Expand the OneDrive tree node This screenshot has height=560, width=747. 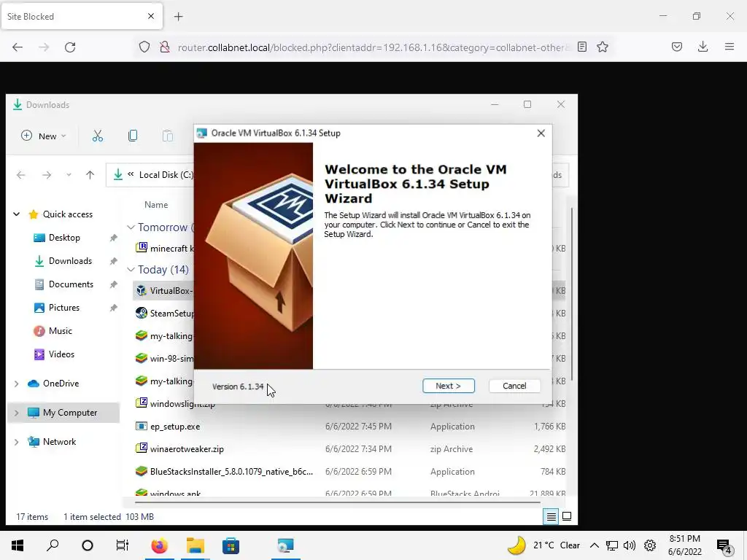click(17, 384)
